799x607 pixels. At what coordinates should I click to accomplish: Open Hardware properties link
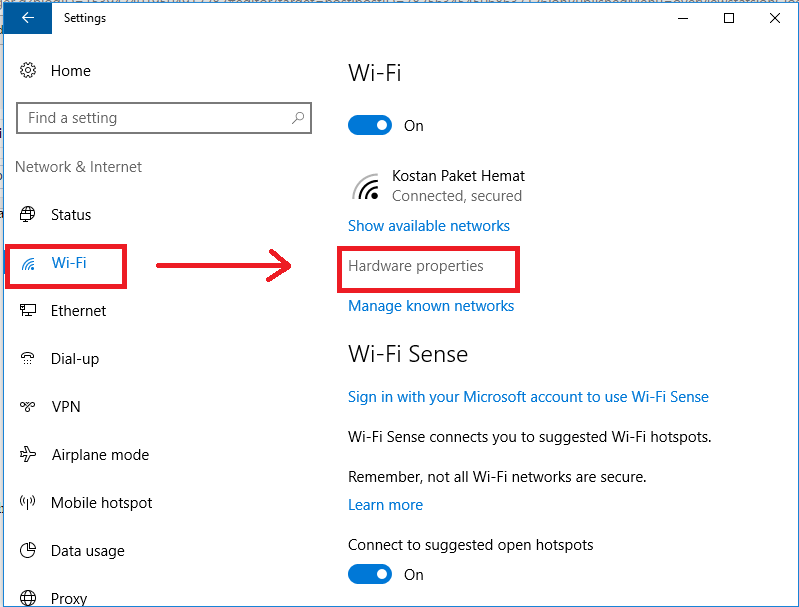coord(416,266)
